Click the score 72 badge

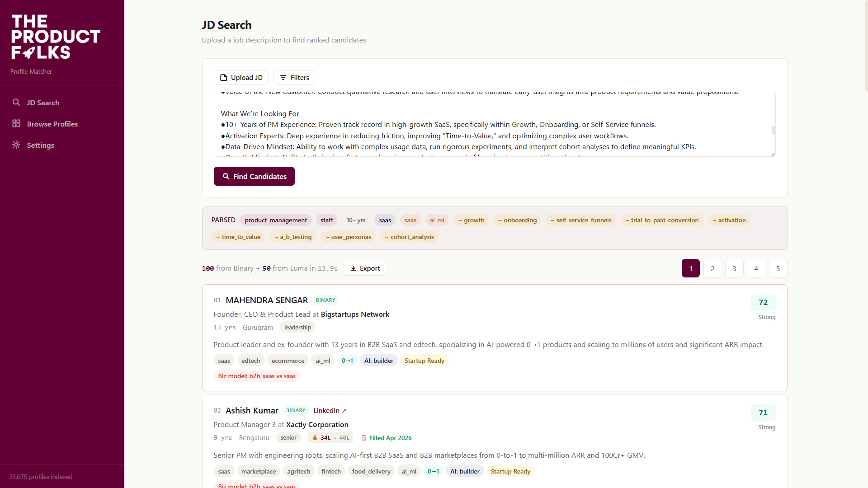click(763, 302)
